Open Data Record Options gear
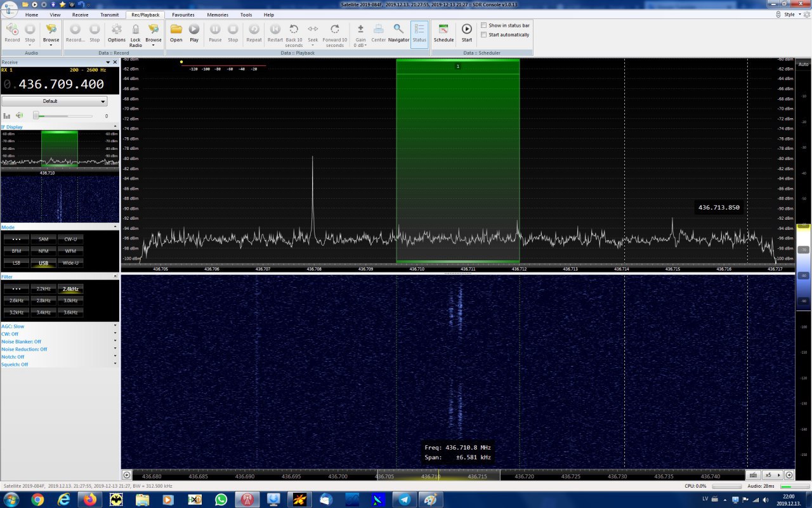The image size is (812, 508). coord(117,29)
